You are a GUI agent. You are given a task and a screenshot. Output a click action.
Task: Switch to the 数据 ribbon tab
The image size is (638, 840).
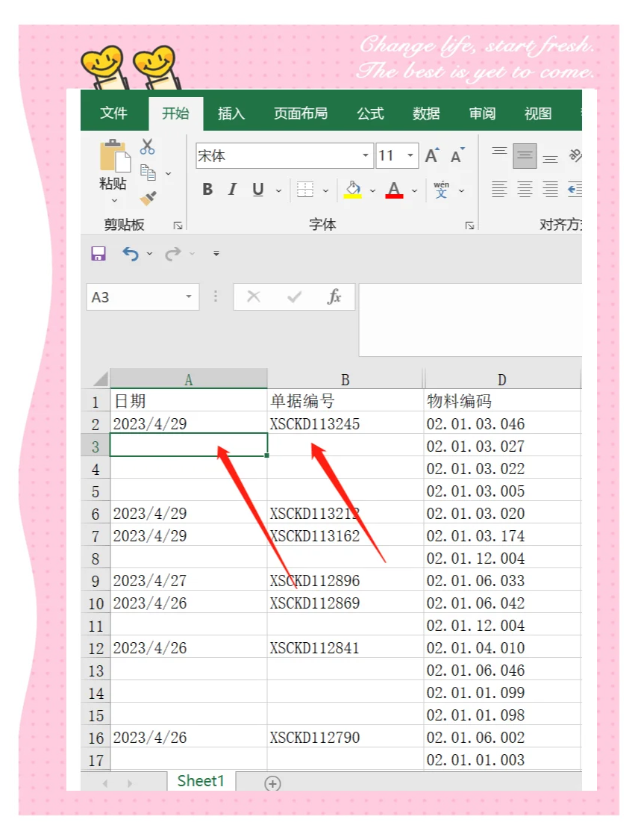pos(426,113)
